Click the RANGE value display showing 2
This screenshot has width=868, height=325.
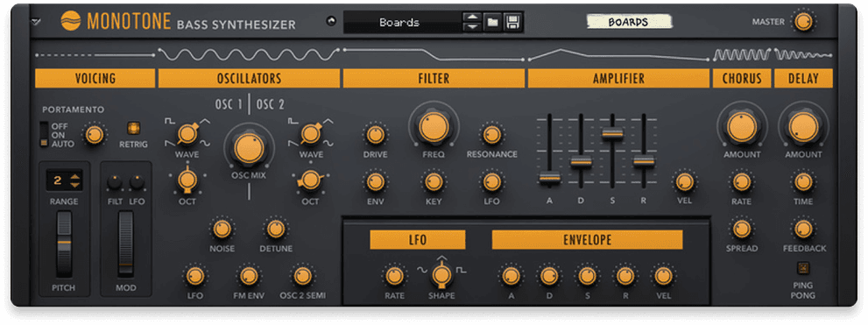(58, 180)
